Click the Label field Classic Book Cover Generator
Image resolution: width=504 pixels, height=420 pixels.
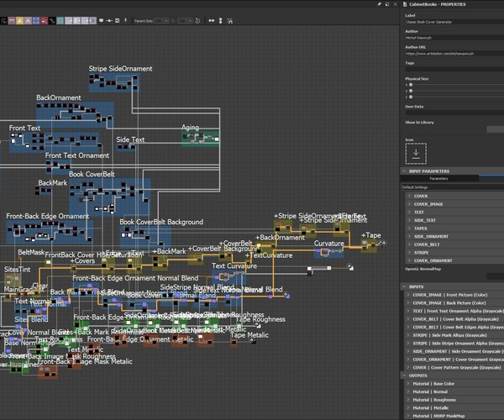coord(454,22)
